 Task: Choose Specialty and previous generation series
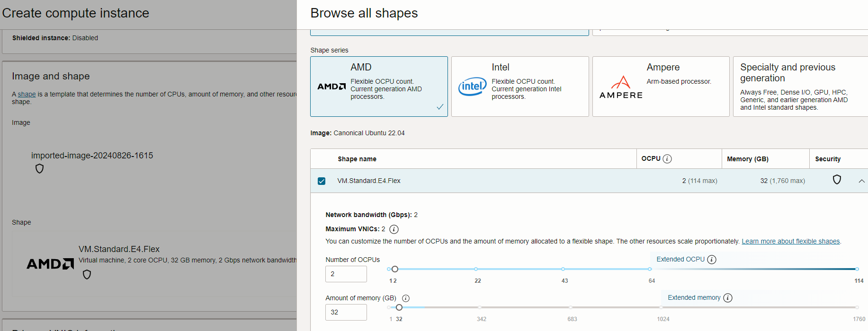coord(800,87)
